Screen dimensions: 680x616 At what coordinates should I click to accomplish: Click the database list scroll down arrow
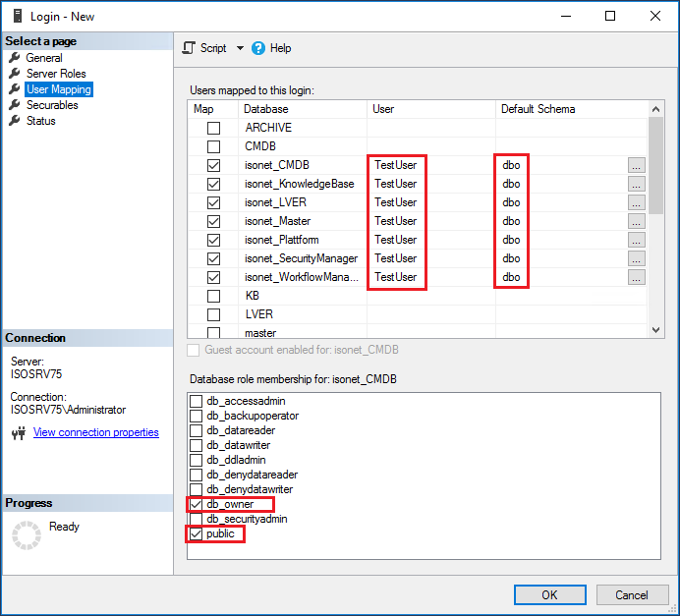click(x=655, y=330)
